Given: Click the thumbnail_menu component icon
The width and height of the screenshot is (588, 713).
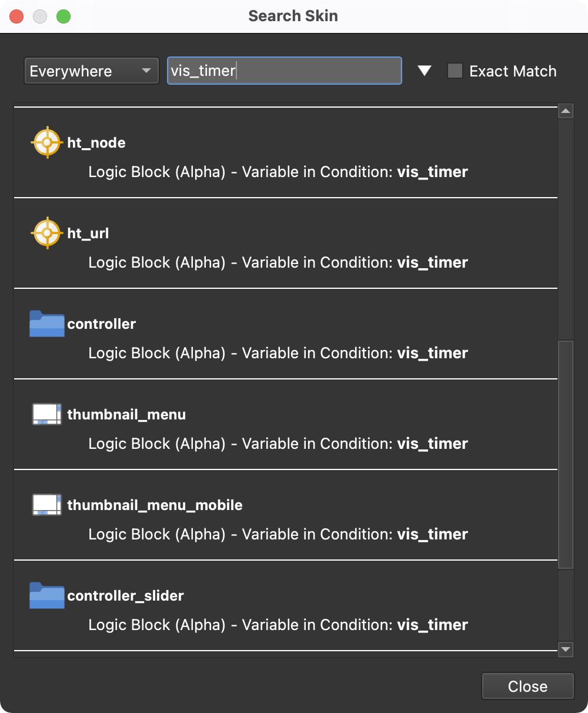Looking at the screenshot, I should [46, 414].
